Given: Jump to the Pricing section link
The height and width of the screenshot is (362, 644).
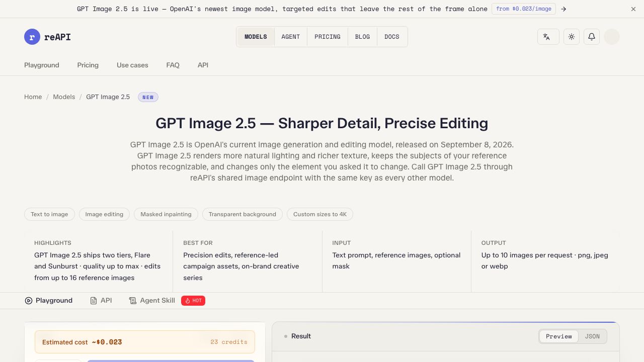Looking at the screenshot, I should coord(88,65).
